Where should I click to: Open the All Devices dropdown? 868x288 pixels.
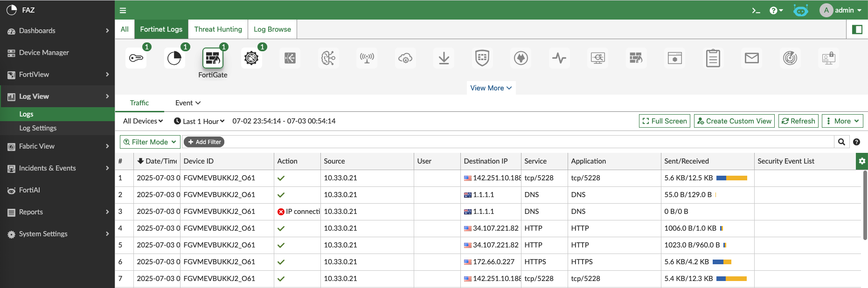[143, 121]
